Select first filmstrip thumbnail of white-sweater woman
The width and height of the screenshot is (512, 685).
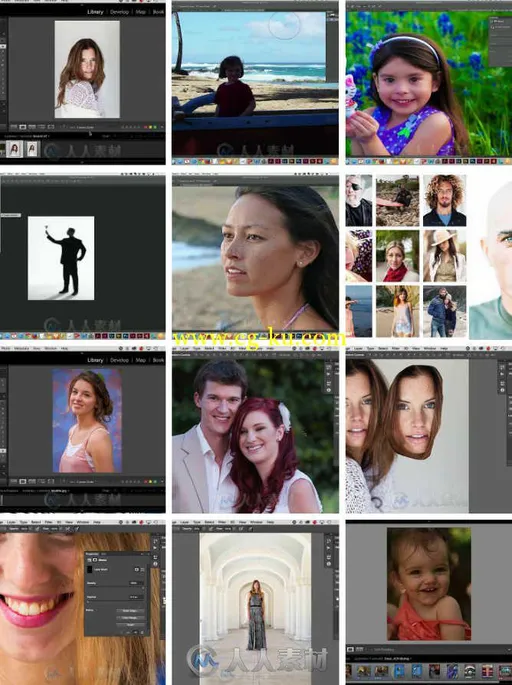click(x=14, y=149)
